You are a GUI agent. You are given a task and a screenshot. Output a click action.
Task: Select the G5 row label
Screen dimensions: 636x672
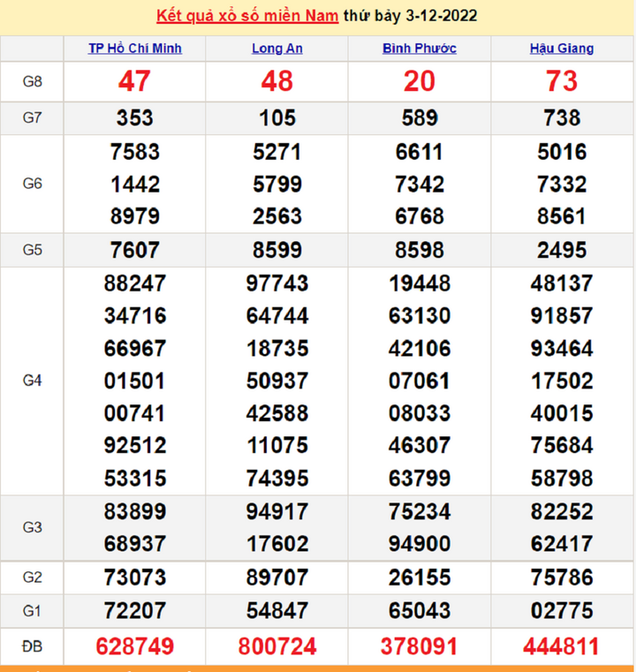pyautogui.click(x=32, y=249)
